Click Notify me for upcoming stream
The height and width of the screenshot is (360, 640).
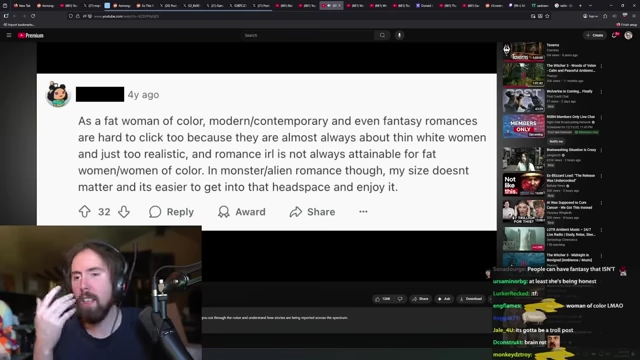point(556,141)
